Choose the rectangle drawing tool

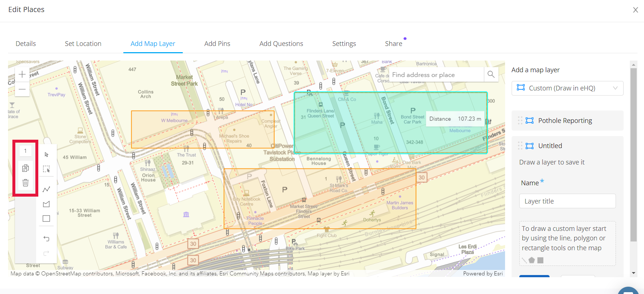tap(46, 218)
